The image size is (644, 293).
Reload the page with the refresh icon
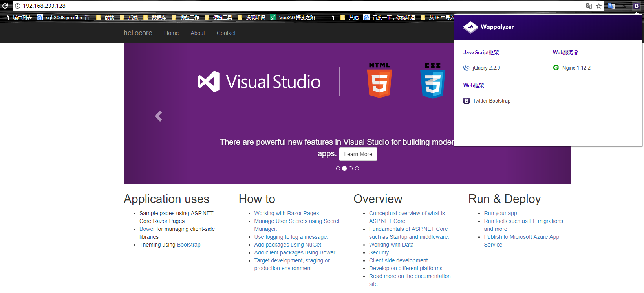pos(5,6)
